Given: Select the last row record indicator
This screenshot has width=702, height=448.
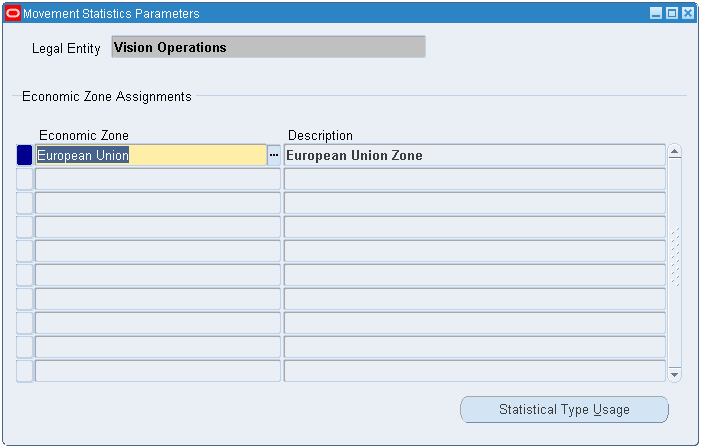Looking at the screenshot, I should pos(25,371).
